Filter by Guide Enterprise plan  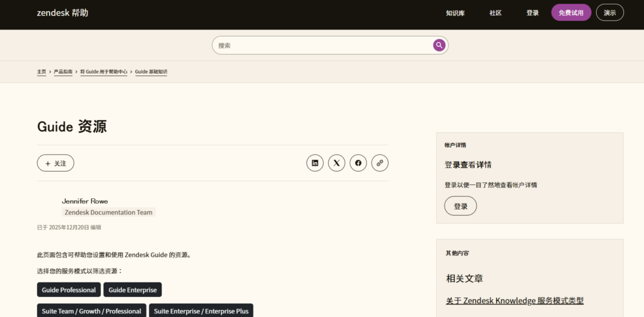pyautogui.click(x=133, y=290)
